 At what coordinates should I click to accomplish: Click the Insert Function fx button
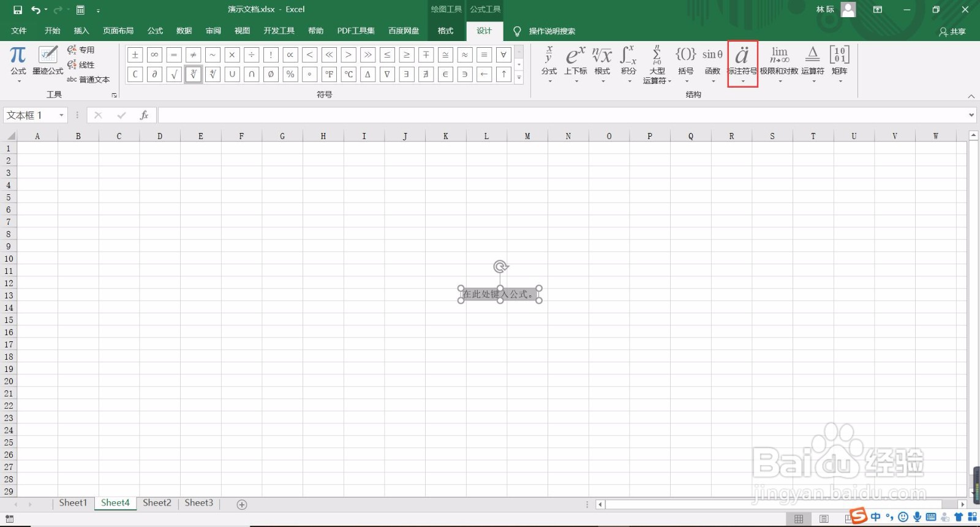click(x=144, y=115)
